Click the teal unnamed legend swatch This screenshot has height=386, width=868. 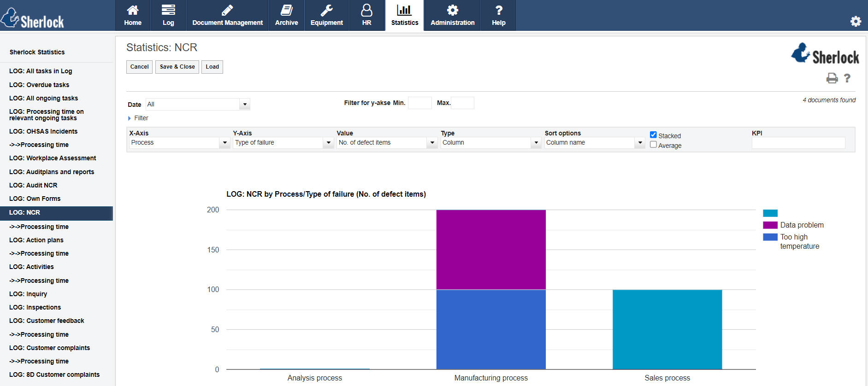click(770, 213)
